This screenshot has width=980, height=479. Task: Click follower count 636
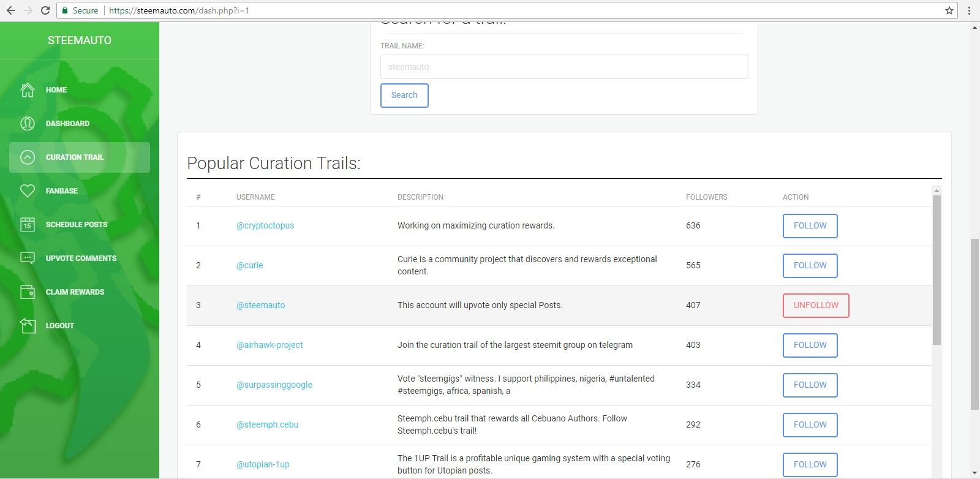(693, 225)
